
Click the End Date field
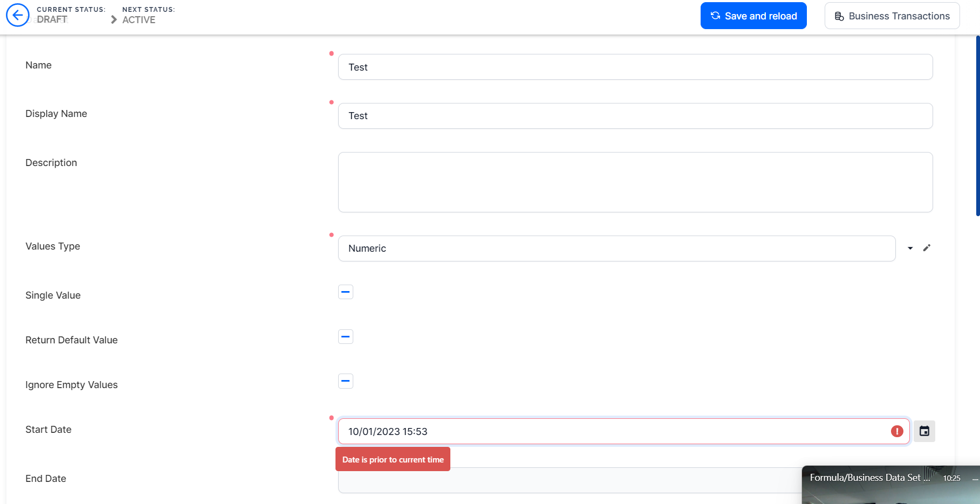tap(566, 480)
